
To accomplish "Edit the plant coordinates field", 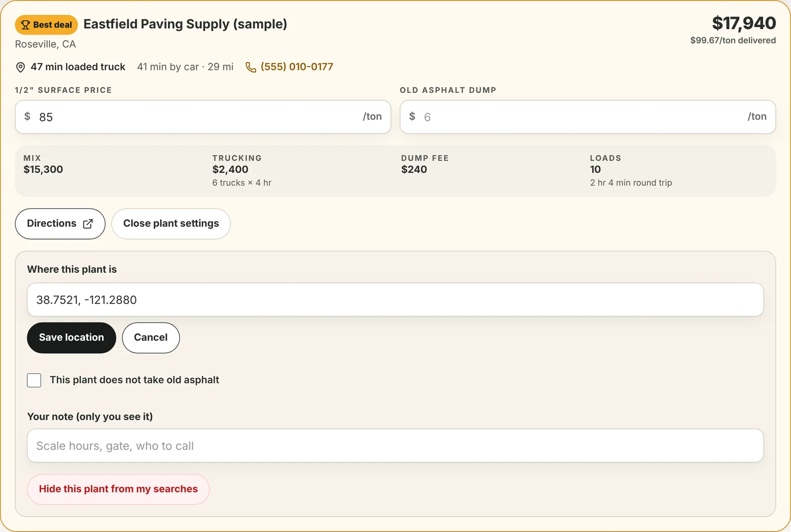I will [395, 300].
